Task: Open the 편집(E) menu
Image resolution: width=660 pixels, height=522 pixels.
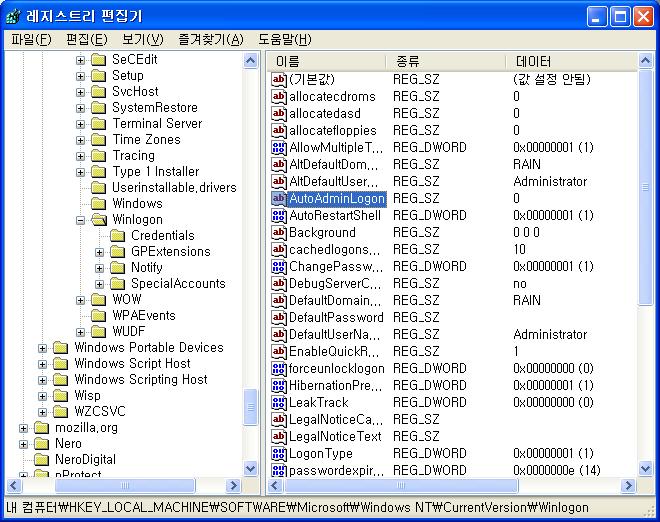Action: pos(87,40)
